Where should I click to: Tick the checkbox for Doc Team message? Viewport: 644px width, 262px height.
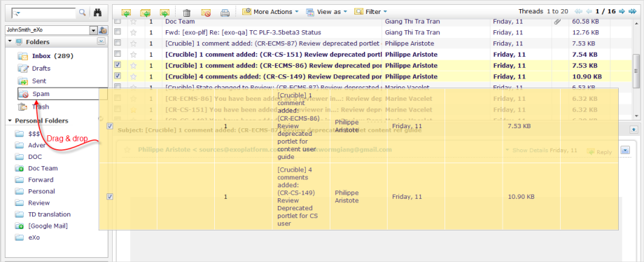tap(118, 21)
